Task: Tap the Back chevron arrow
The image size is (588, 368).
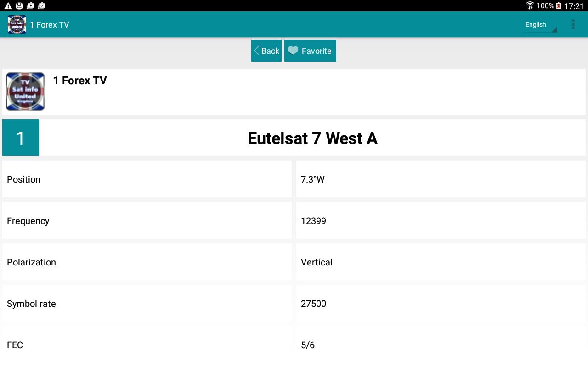Action: click(x=257, y=51)
